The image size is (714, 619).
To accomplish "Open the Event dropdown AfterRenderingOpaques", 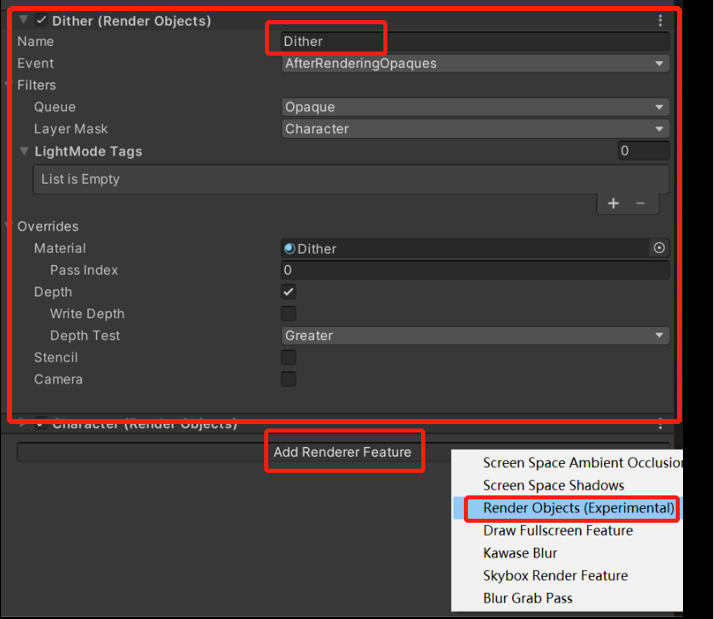I will 475,63.
